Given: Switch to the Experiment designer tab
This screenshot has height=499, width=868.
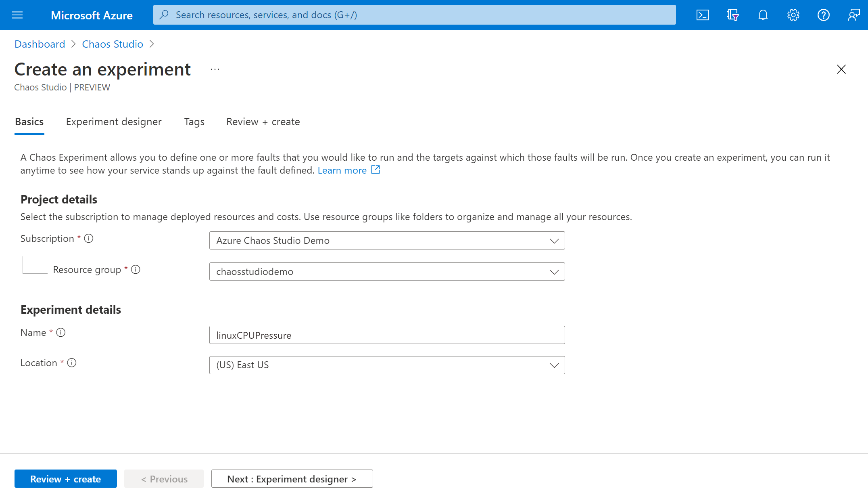Looking at the screenshot, I should [x=114, y=122].
